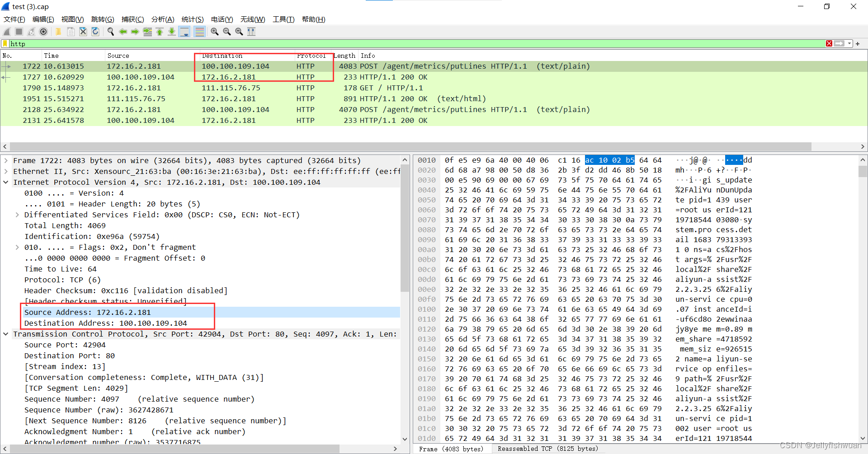
Task: Open the 分析(A) menu
Action: (163, 19)
